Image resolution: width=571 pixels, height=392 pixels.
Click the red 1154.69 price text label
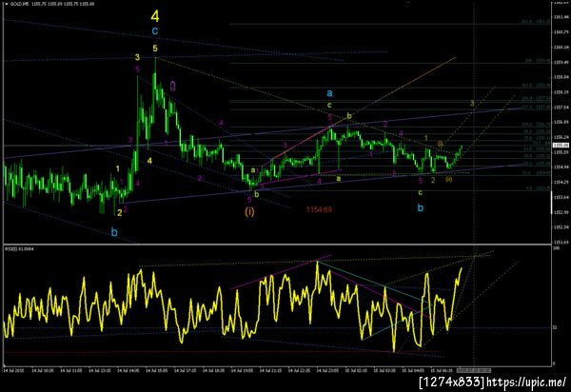tap(319, 209)
